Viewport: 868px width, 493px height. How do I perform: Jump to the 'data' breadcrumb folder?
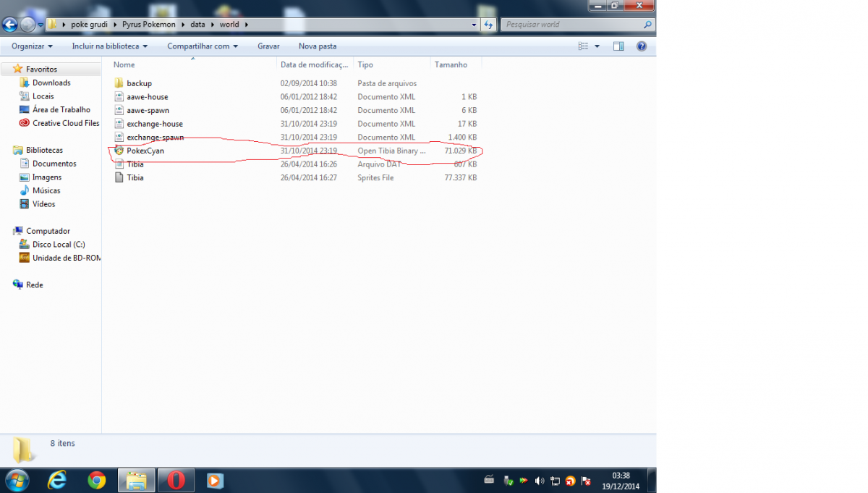click(197, 25)
